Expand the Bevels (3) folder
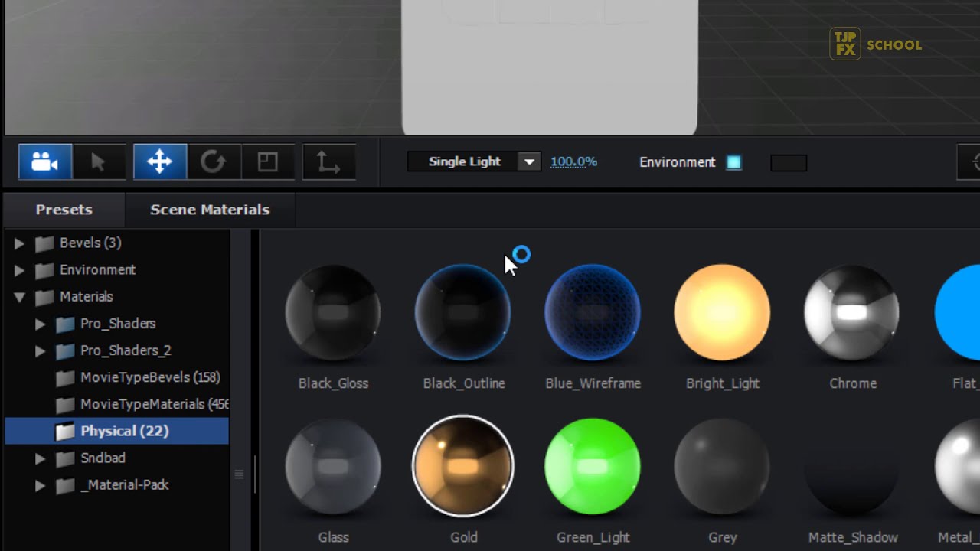The height and width of the screenshot is (551, 980). [19, 243]
